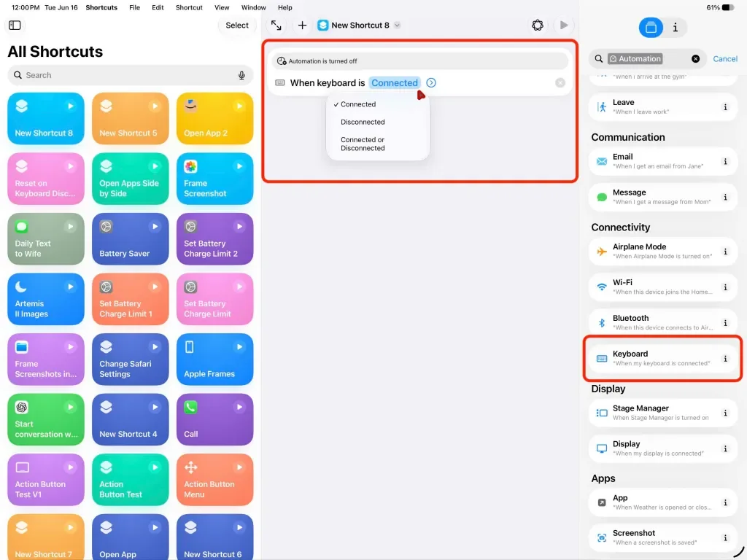Run the New Shortcut 5 tile play button

pyautogui.click(x=155, y=106)
